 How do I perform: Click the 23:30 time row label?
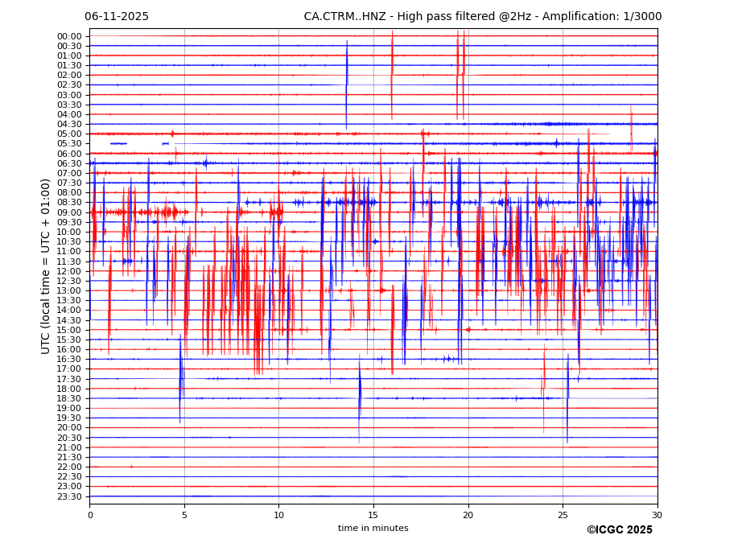pyautogui.click(x=69, y=496)
